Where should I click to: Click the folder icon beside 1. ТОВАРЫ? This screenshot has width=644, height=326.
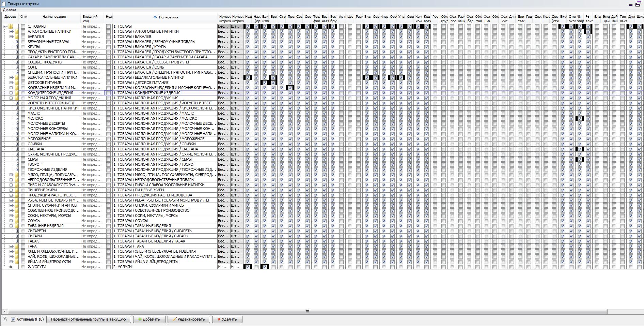coord(11,26)
